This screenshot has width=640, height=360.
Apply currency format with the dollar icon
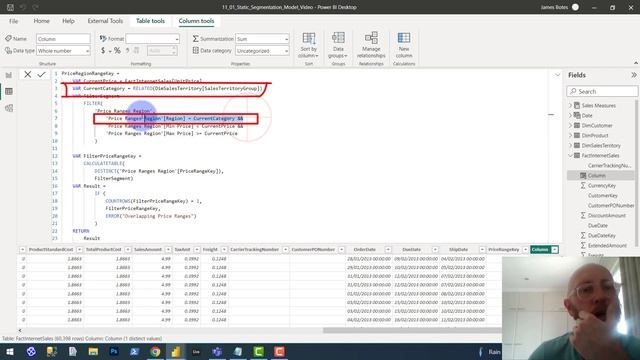click(103, 50)
